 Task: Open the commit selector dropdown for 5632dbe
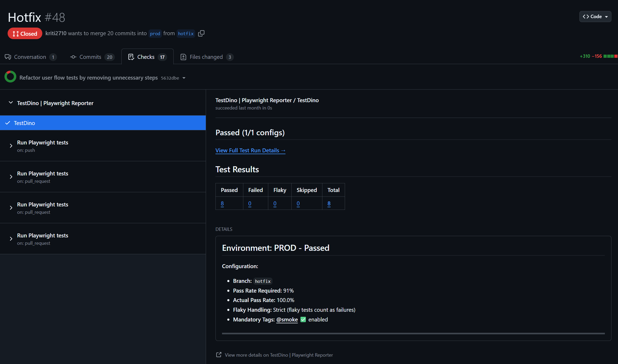point(184,78)
